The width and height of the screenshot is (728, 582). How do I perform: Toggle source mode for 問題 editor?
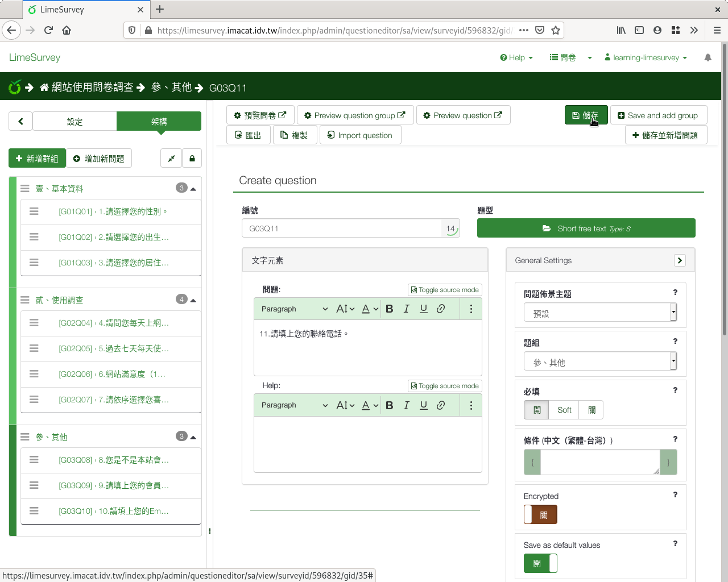tap(445, 290)
